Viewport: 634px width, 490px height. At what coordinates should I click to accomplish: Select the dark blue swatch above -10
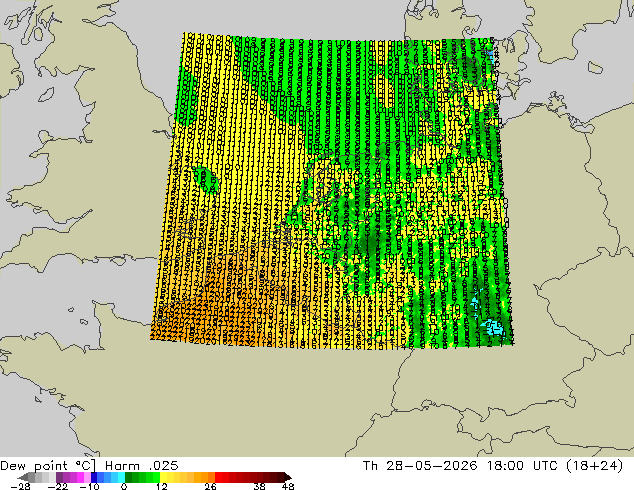tap(94, 477)
